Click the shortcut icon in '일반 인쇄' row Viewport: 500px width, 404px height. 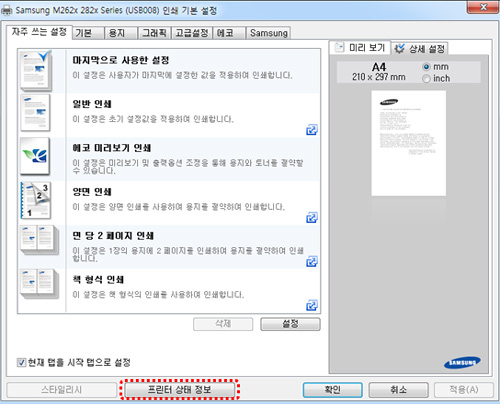(x=312, y=130)
